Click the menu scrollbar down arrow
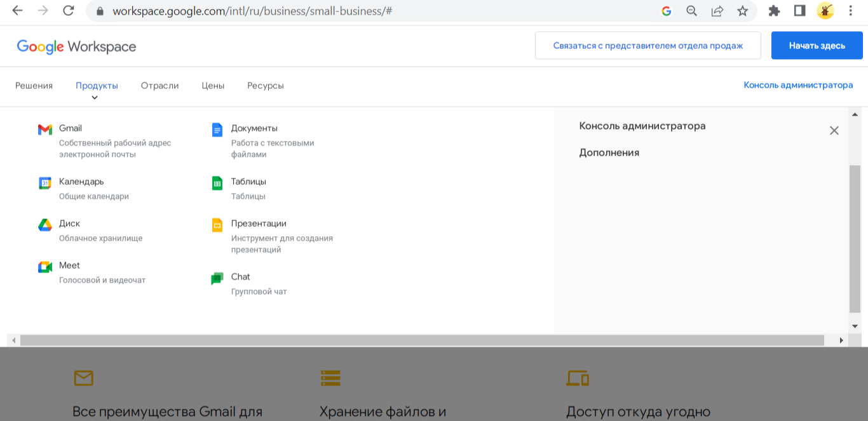 coord(855,326)
